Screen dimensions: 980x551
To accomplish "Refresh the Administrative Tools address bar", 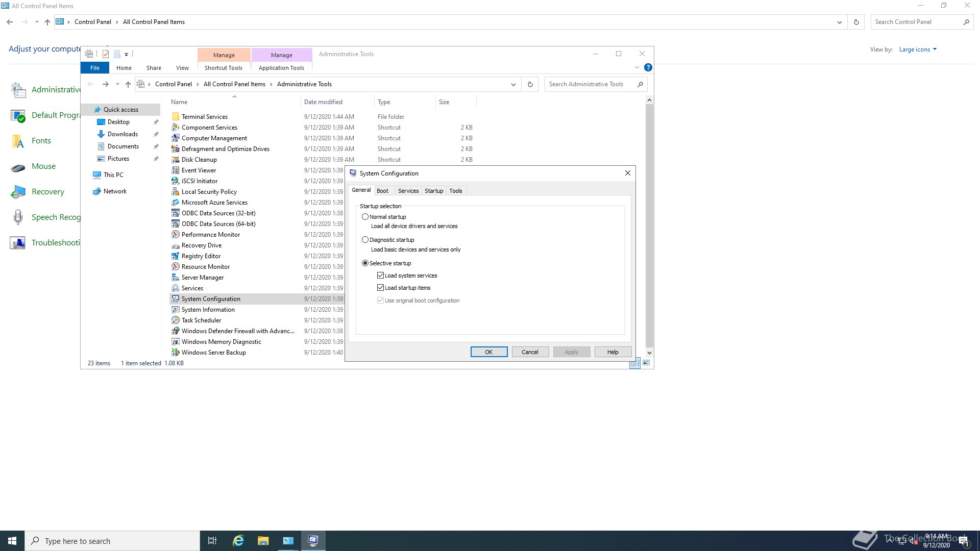I will 530,84.
